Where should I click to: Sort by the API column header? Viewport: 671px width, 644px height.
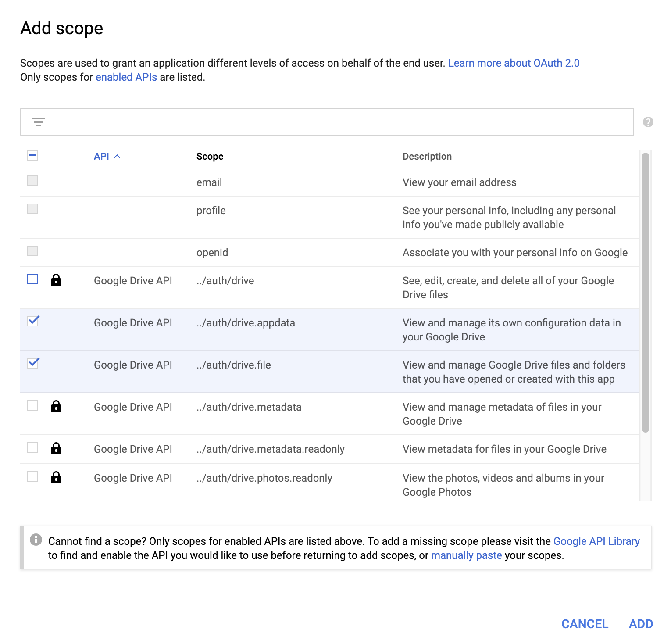pos(101,157)
